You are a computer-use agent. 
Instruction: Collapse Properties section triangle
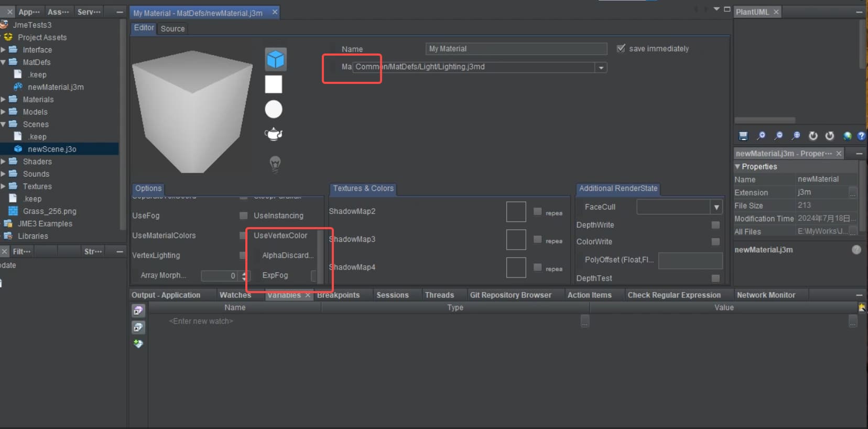pyautogui.click(x=737, y=166)
